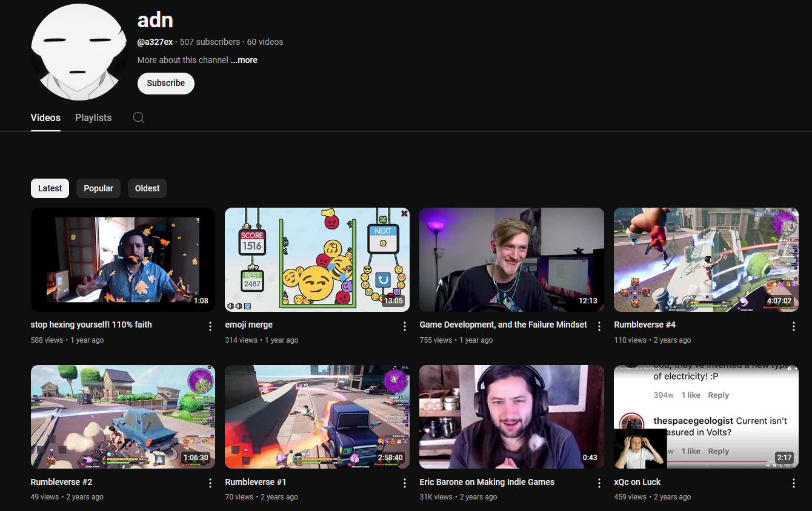Expand channel description with '...more'
812x511 pixels.
(244, 60)
